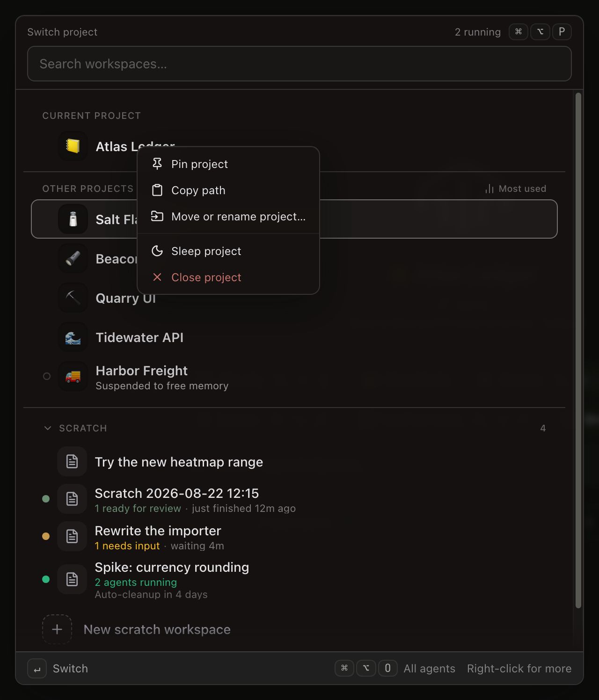Click the moon icon beside Sleep project
This screenshot has height=700, width=599.
(x=157, y=251)
